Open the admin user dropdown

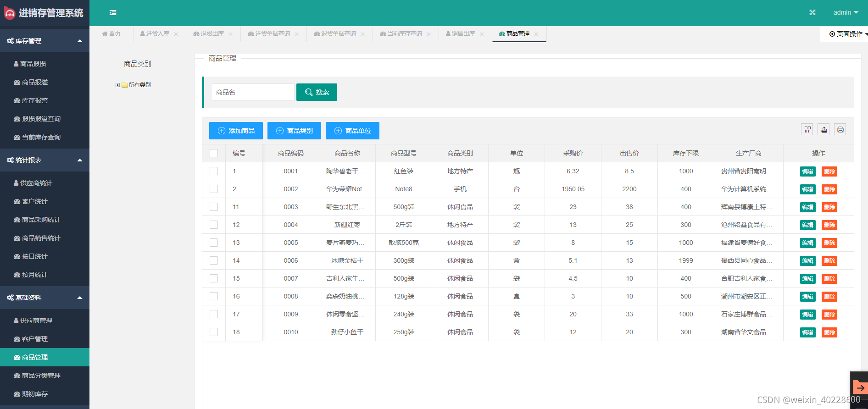click(x=846, y=12)
